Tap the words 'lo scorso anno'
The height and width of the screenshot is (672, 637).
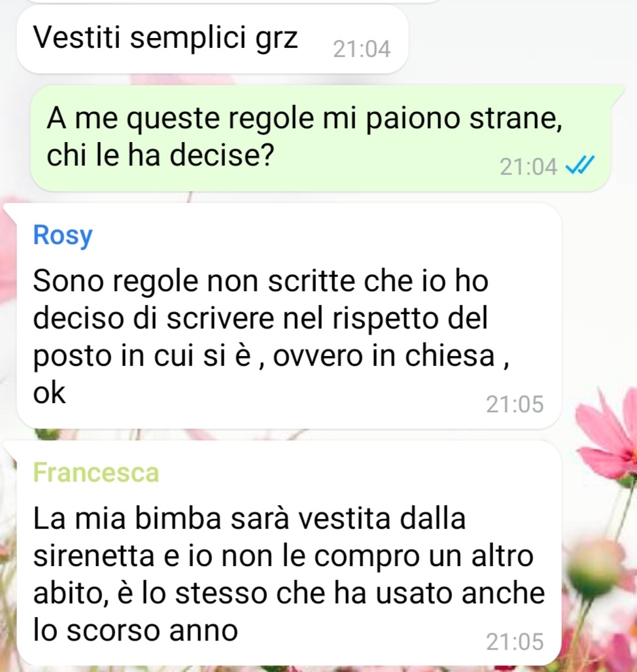(x=135, y=630)
